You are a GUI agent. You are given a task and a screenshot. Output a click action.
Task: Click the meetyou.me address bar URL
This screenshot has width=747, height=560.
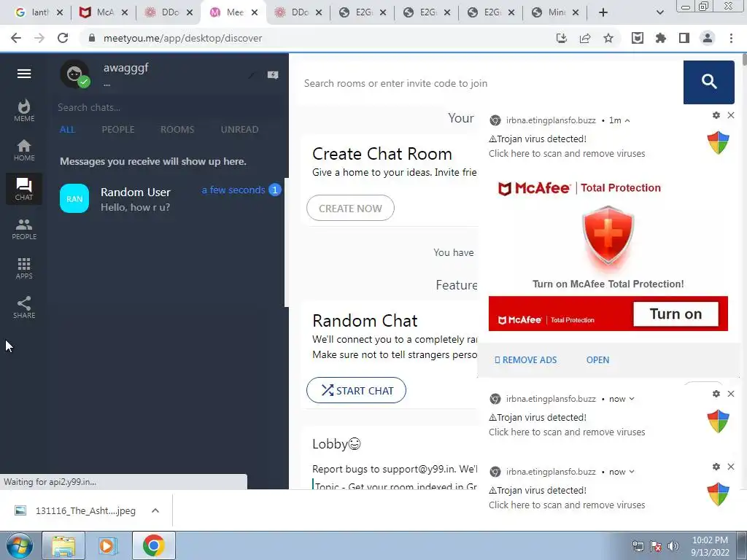click(182, 38)
